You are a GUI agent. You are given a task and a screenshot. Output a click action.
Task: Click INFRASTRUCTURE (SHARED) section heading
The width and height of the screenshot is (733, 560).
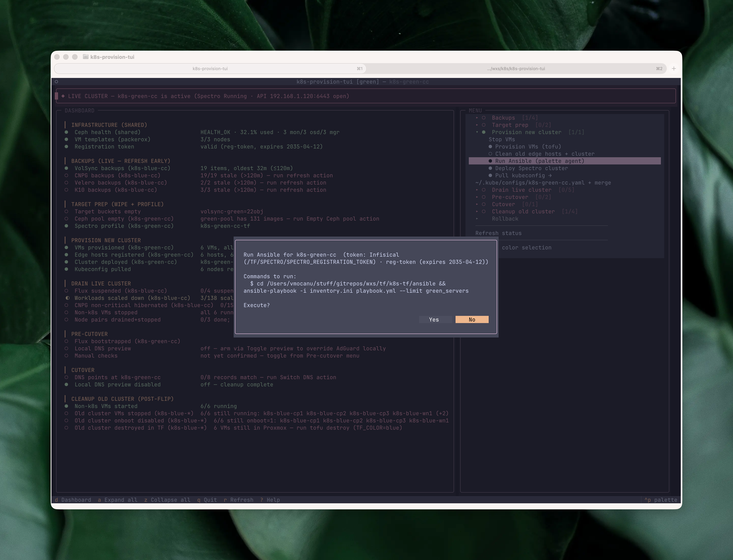coord(109,125)
